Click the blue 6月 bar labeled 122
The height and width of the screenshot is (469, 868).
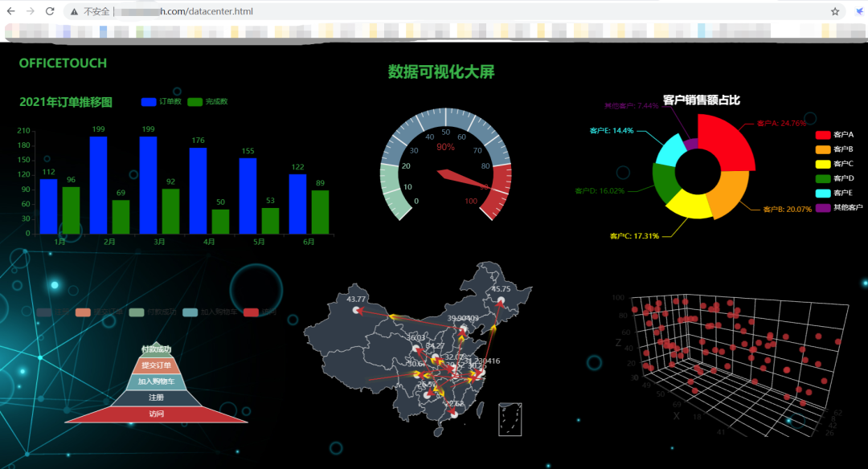tap(298, 204)
